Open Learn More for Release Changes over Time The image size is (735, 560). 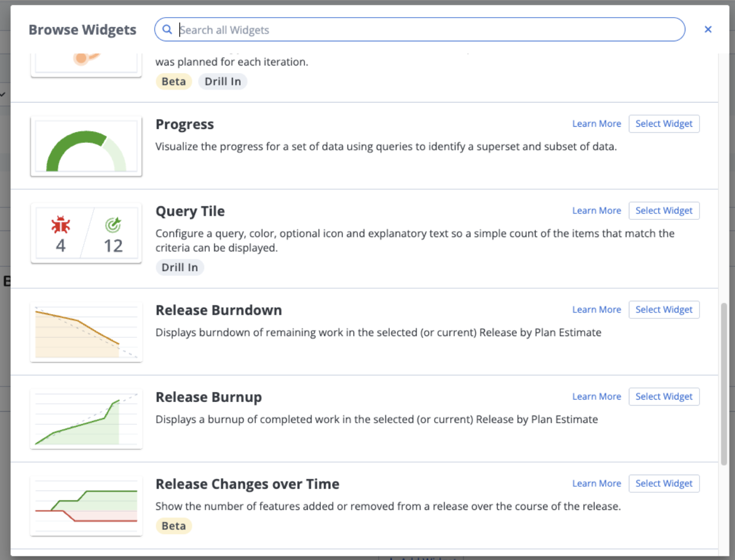[x=596, y=483]
